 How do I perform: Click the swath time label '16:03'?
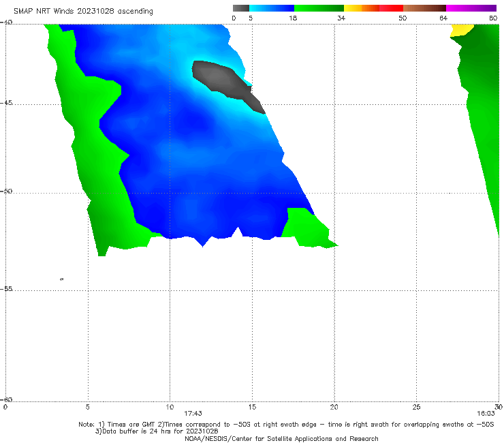tap(486, 414)
